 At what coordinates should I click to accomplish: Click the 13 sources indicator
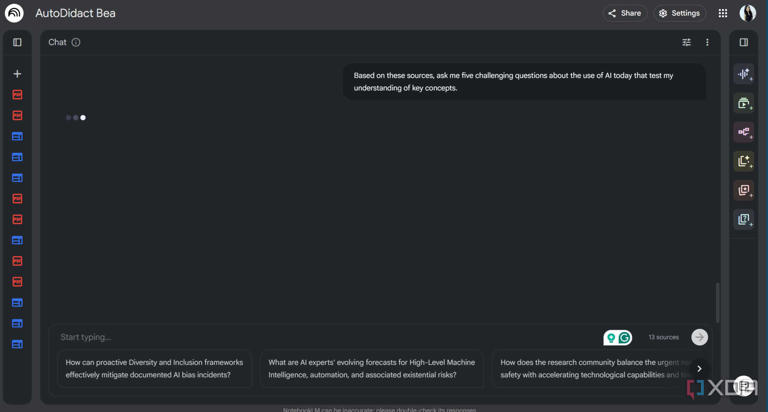pos(664,337)
